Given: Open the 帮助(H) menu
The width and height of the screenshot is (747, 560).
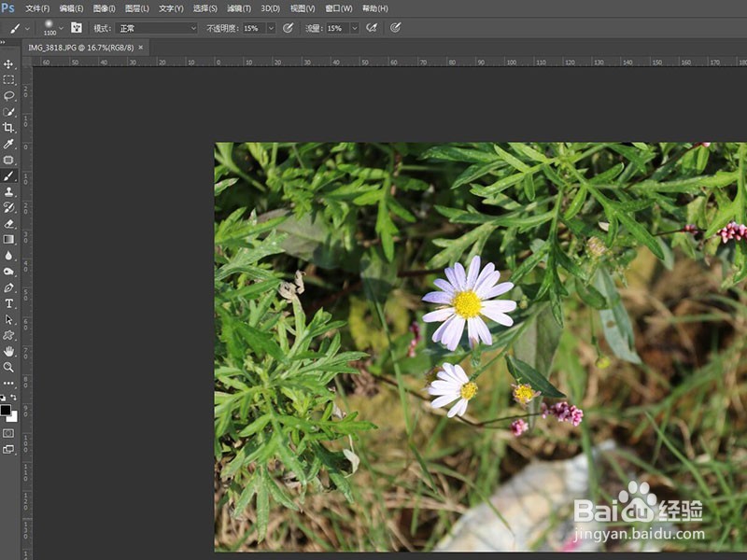Looking at the screenshot, I should click(375, 8).
